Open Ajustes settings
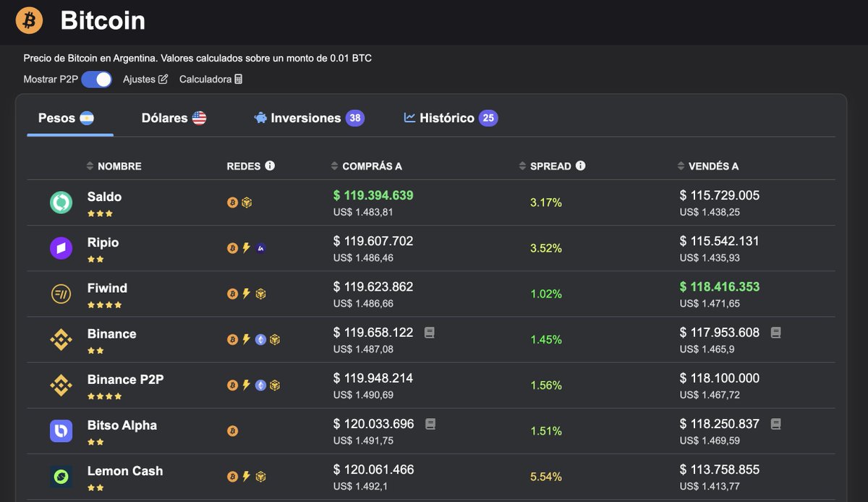This screenshot has width=868, height=502. (x=145, y=79)
